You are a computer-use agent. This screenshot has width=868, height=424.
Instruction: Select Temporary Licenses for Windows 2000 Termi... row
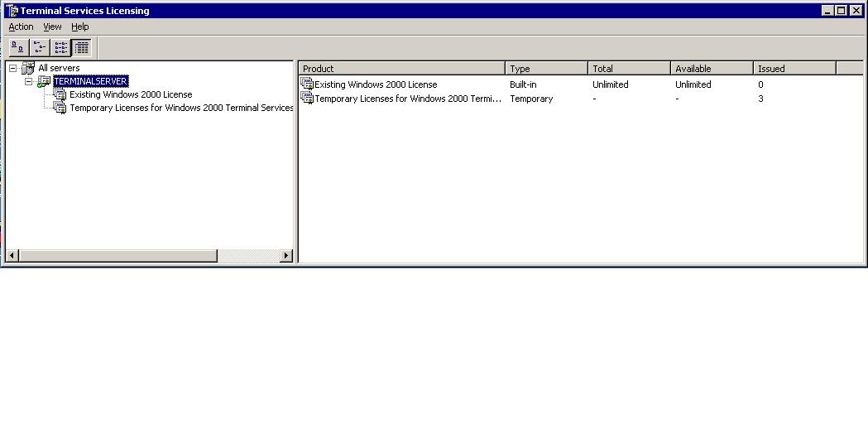point(408,99)
